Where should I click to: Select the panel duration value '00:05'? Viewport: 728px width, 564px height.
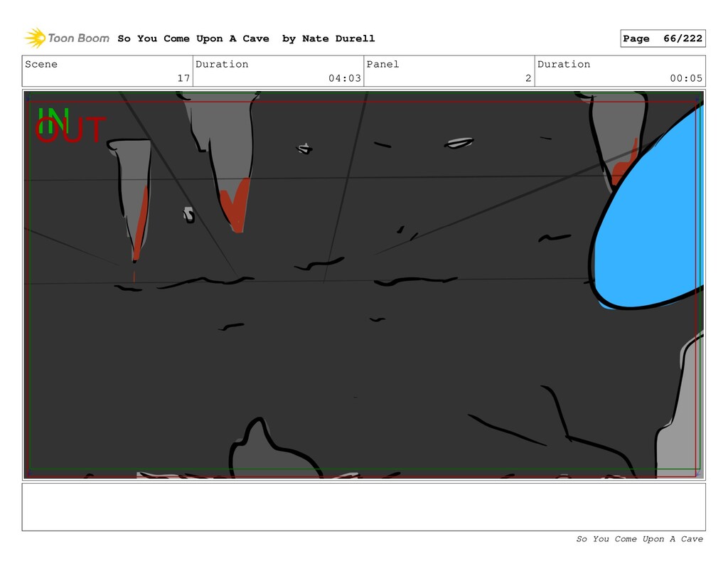coord(686,78)
